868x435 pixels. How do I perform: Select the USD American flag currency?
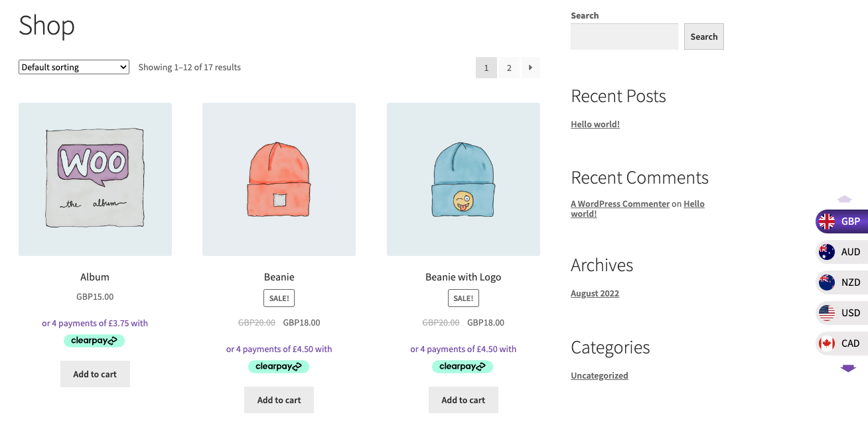point(841,313)
